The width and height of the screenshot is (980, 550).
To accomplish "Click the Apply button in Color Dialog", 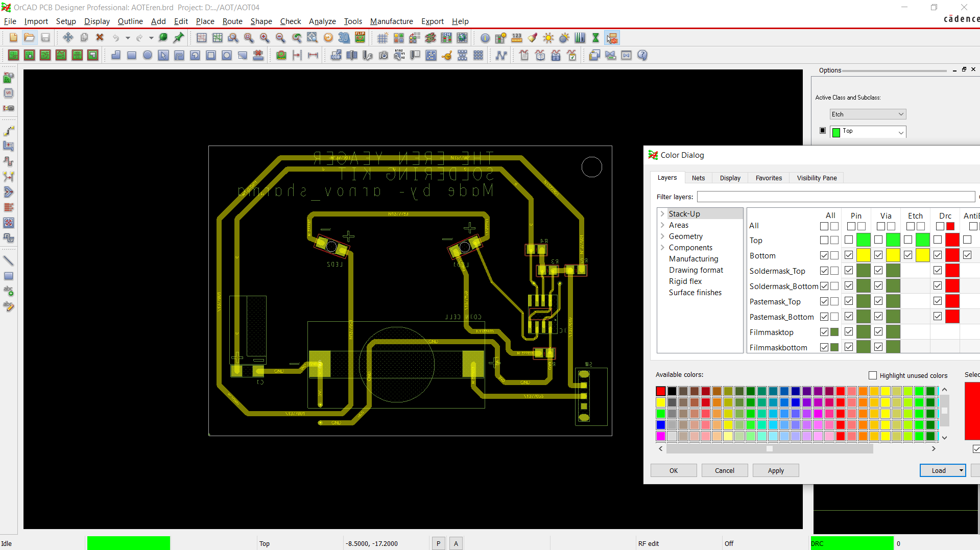I will (x=775, y=470).
